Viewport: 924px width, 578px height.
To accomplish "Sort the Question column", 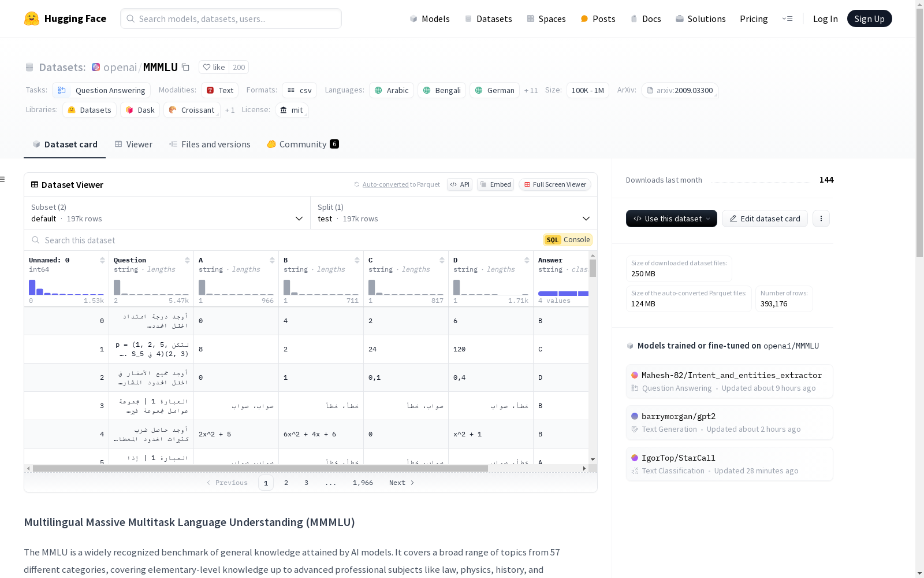I will pos(187,260).
